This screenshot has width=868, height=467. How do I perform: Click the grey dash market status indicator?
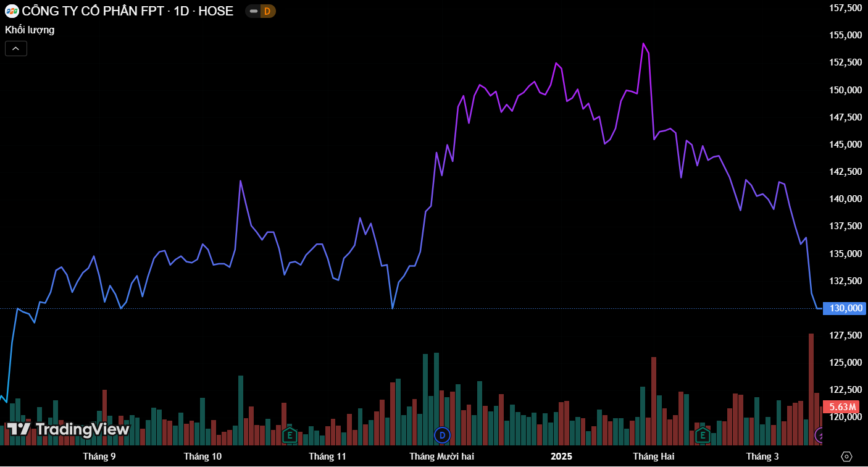(253, 11)
